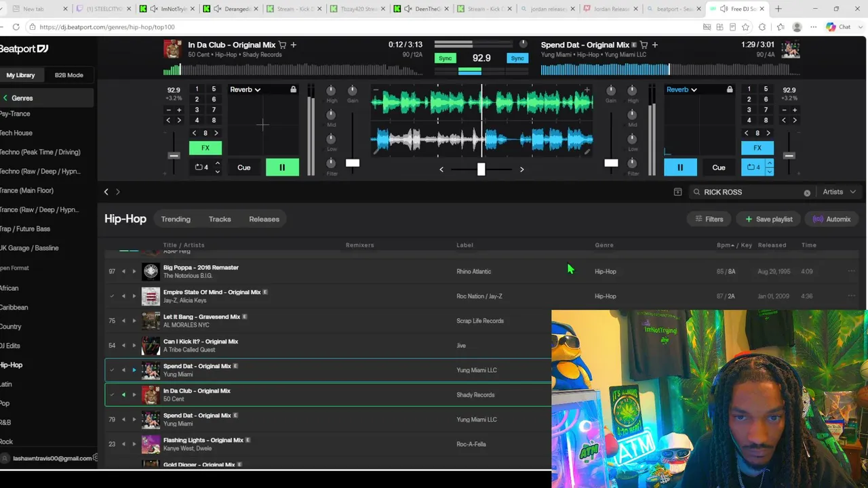Decrease left deck loop size with down chevron
Screen dimensions: 868x488
coord(217,171)
